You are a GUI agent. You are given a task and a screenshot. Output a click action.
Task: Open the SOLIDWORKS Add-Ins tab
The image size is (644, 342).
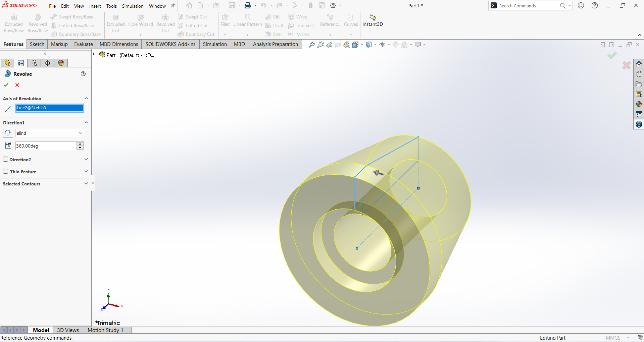click(x=170, y=44)
